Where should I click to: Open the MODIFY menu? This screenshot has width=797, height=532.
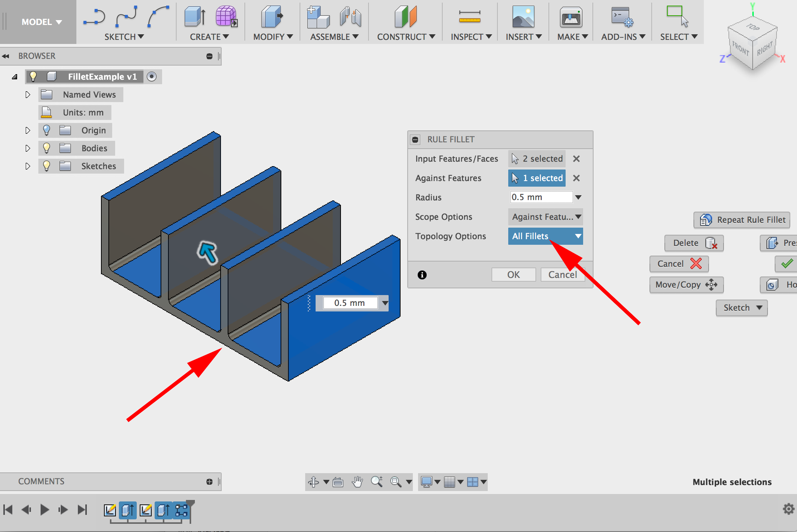[x=273, y=37]
